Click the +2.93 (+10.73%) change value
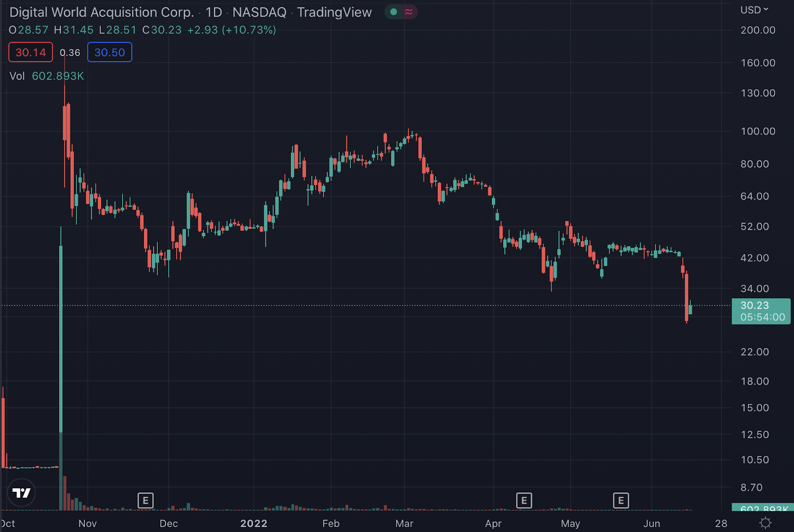Screen dimensions: 794x532 coord(232,30)
